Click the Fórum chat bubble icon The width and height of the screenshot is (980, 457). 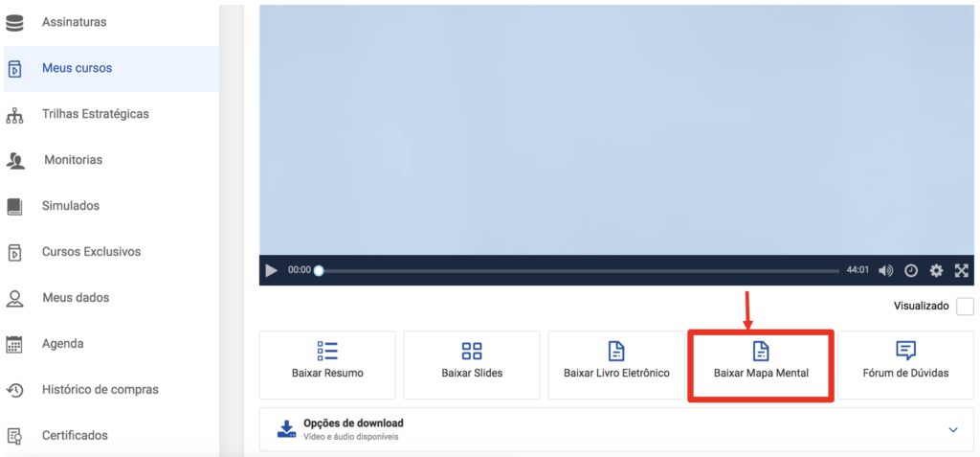[x=905, y=352]
